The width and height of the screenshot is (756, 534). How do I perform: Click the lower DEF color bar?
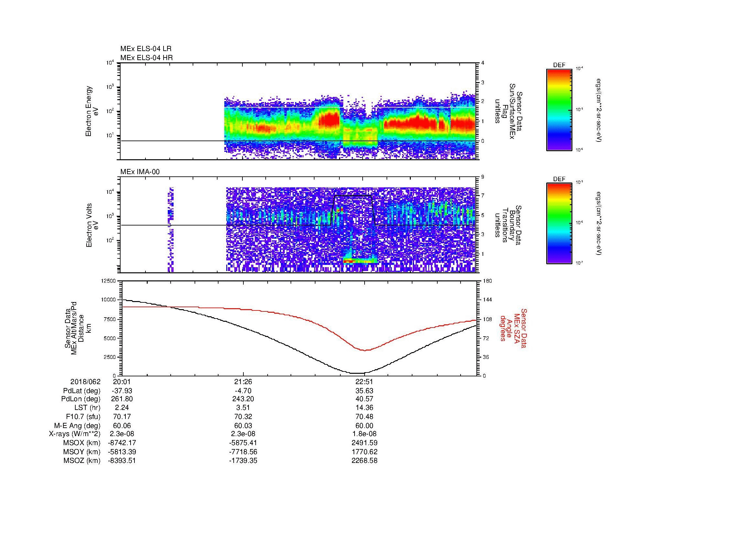click(x=559, y=224)
